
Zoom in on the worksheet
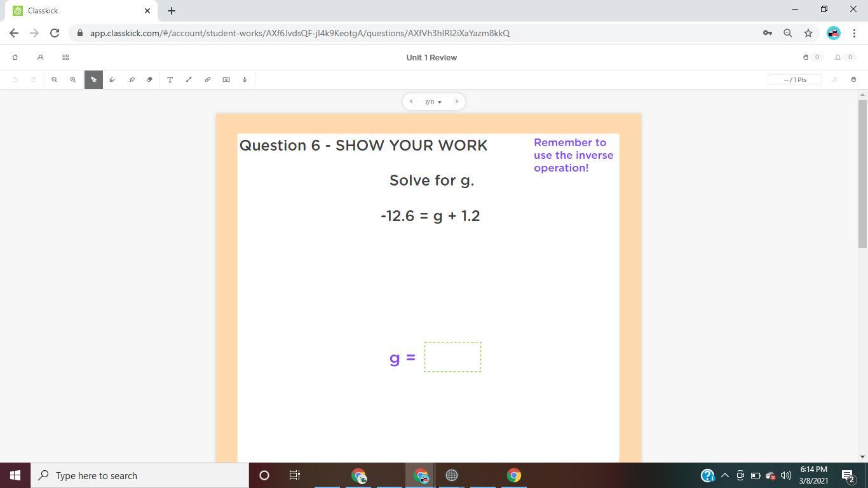[x=73, y=79]
